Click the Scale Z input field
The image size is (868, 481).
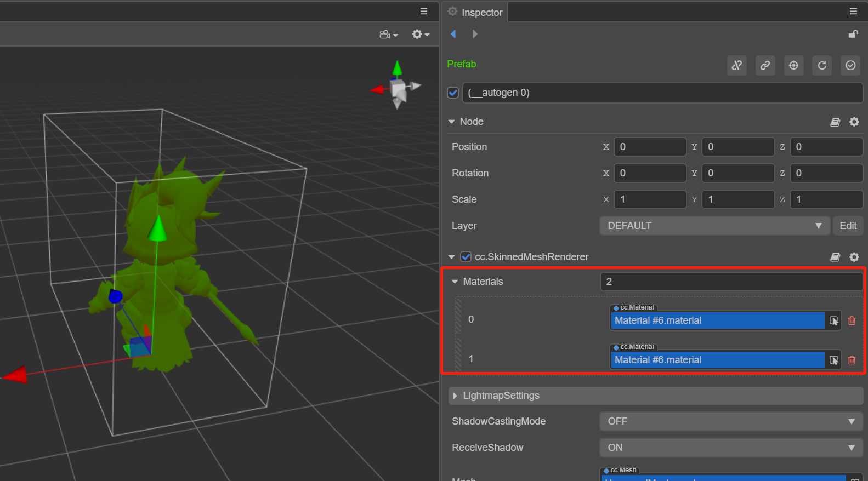tap(826, 199)
